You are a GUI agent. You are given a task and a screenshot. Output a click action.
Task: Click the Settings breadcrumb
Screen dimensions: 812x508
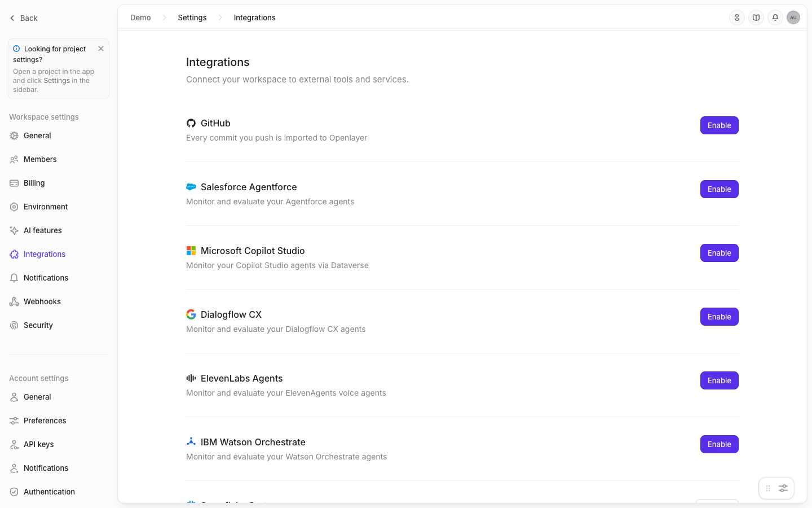tap(192, 17)
